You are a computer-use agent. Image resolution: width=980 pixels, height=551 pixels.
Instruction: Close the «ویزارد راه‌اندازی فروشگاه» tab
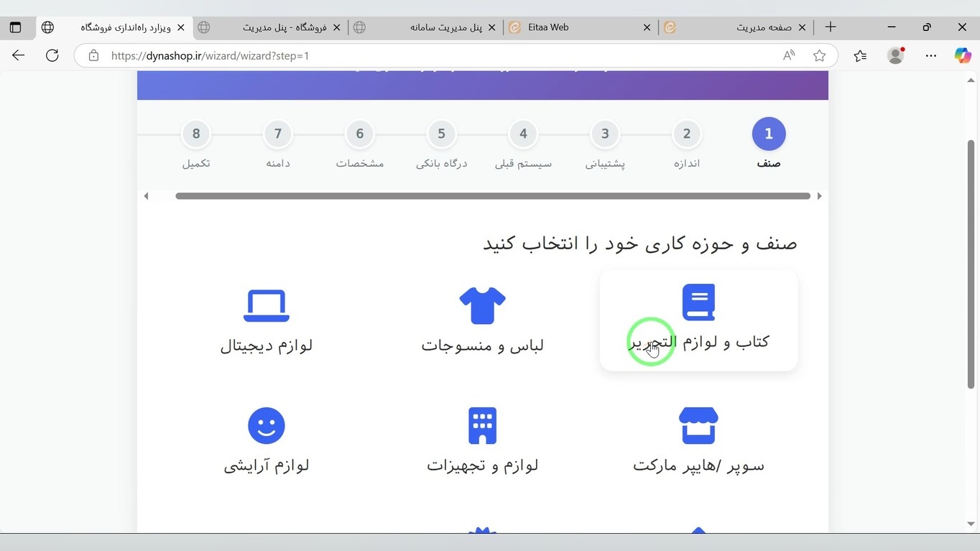point(180,27)
